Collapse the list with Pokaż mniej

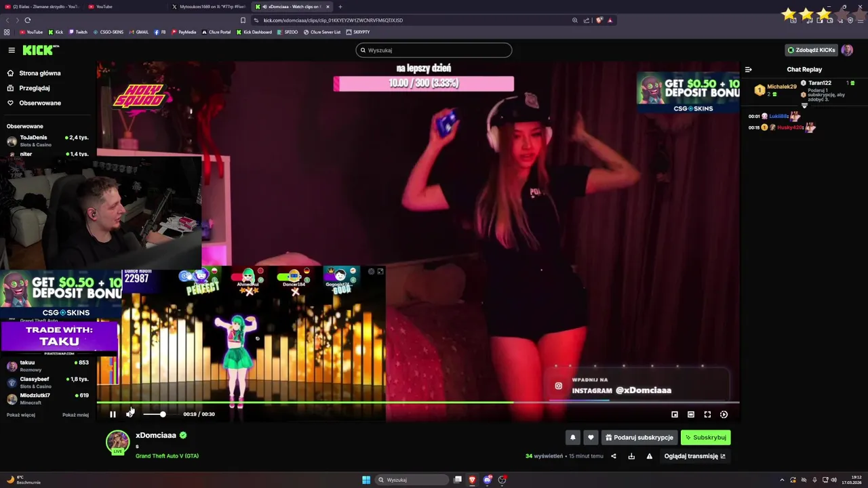(75, 415)
